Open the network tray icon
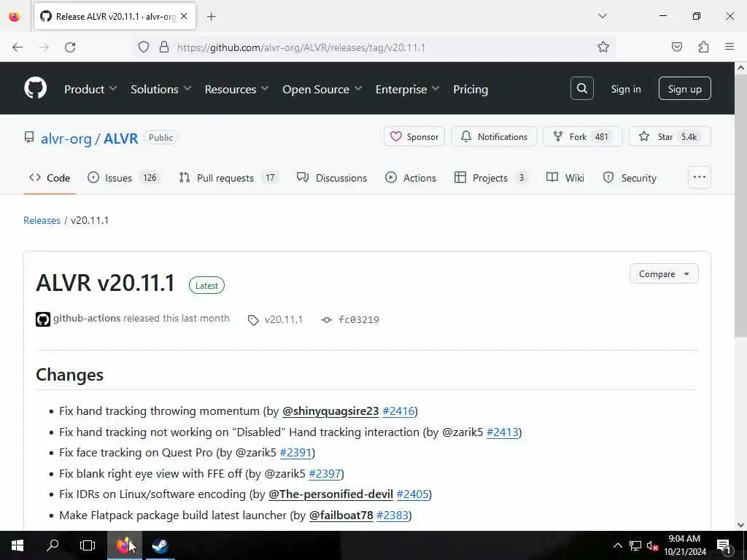747x560 pixels. click(x=635, y=545)
